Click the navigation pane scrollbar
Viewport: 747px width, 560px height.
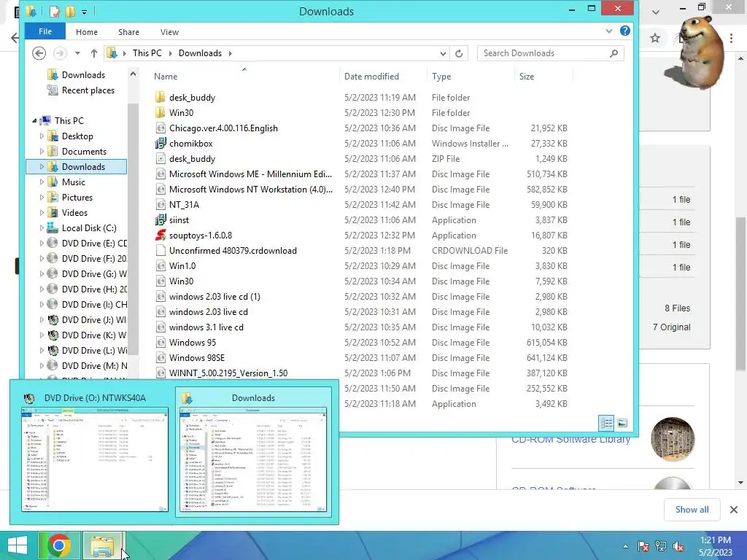133,228
